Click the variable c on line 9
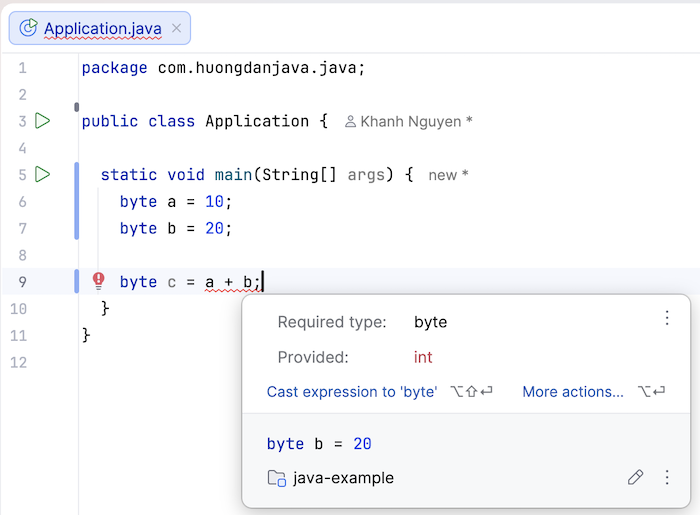700x515 pixels. [172, 282]
